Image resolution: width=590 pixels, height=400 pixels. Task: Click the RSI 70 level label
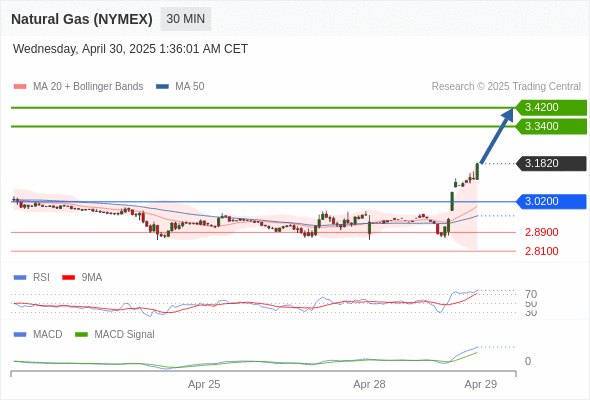point(531,294)
